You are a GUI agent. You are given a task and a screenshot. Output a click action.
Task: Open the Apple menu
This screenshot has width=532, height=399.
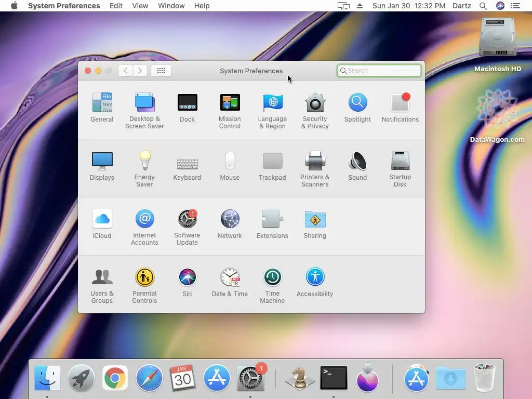coord(14,6)
